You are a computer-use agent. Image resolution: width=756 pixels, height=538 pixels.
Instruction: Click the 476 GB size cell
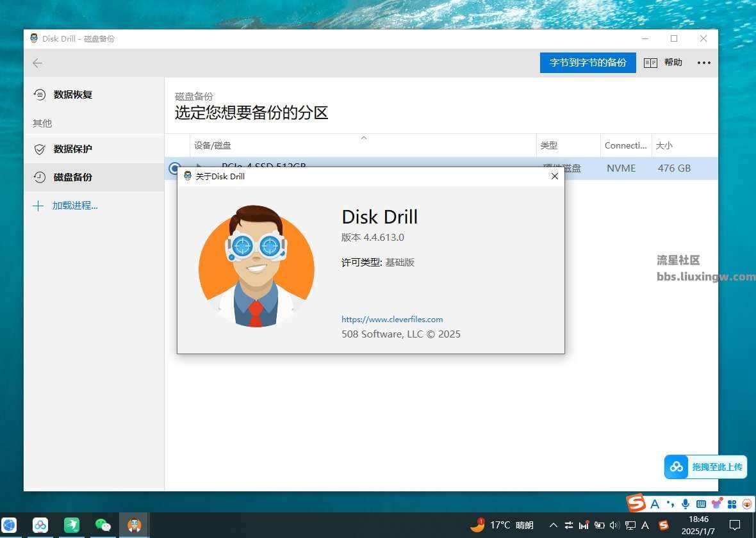coord(674,168)
